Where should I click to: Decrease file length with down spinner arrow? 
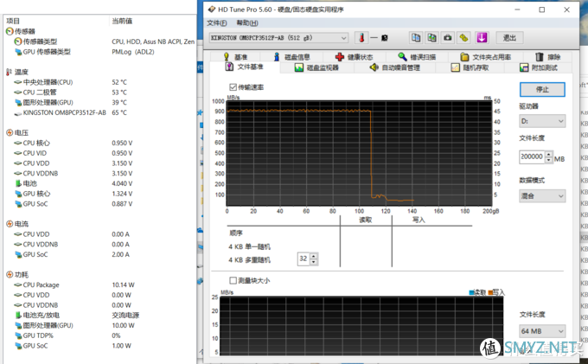pos(548,160)
